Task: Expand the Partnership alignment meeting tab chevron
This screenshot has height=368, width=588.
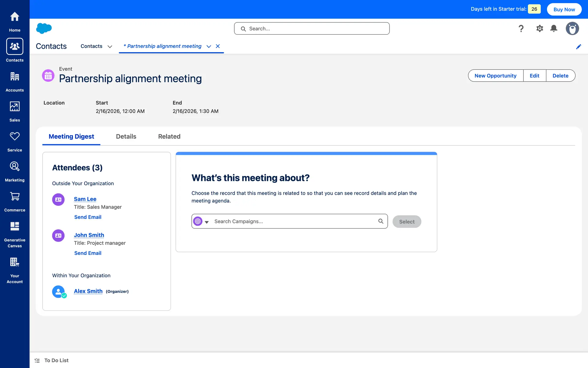Action: point(209,46)
